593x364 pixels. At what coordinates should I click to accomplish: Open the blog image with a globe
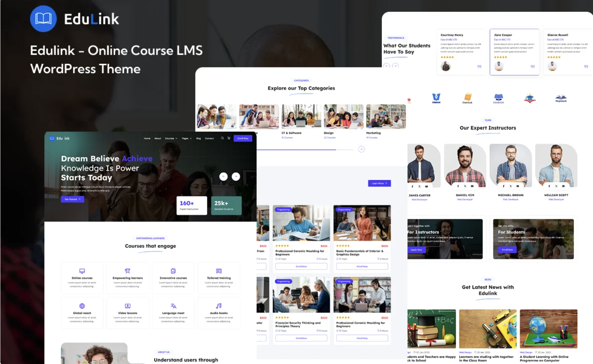[x=549, y=329]
